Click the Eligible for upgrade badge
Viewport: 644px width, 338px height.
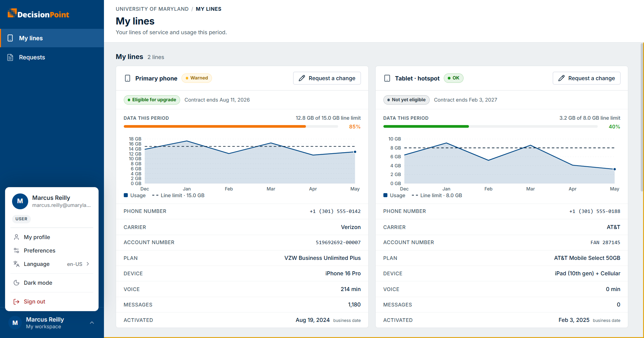[152, 100]
